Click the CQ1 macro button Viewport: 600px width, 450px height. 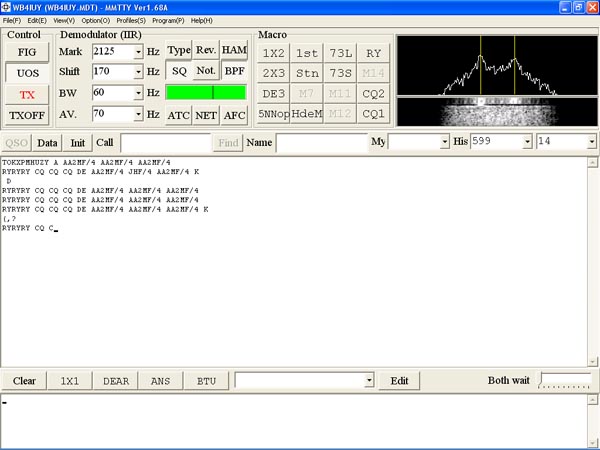[373, 114]
